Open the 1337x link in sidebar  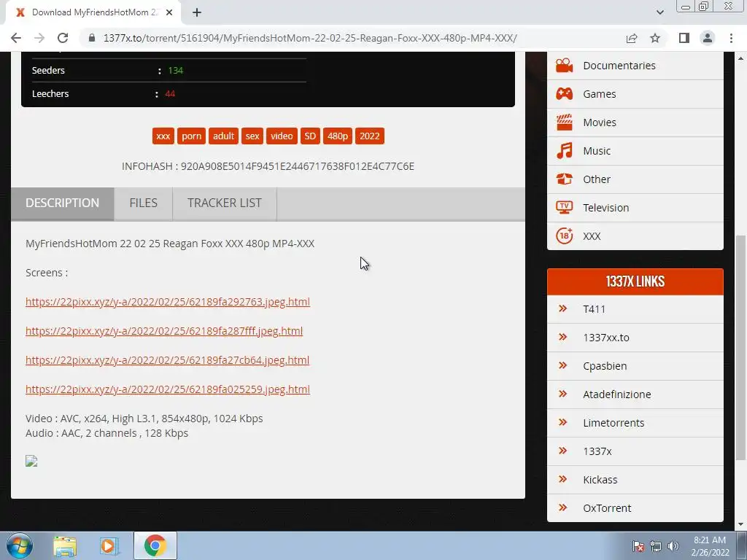(x=597, y=451)
